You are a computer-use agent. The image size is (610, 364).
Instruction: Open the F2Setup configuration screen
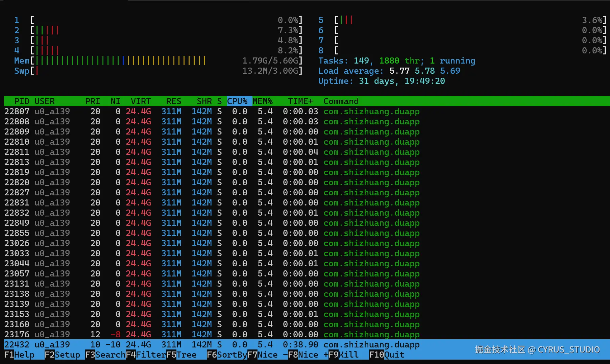63,355
